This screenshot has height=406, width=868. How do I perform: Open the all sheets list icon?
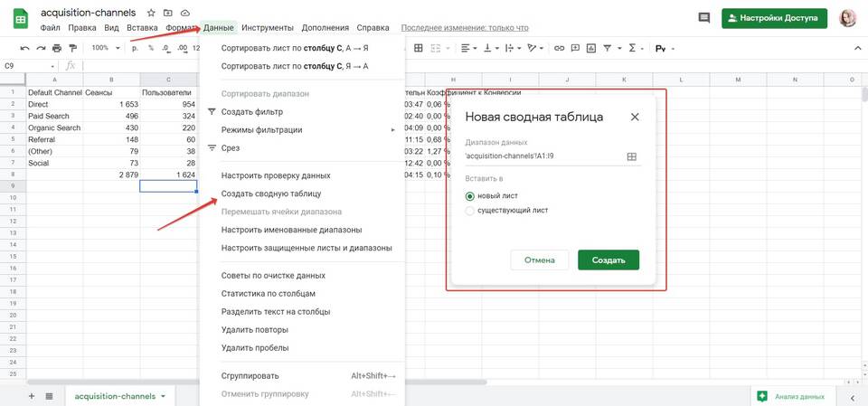point(49,396)
